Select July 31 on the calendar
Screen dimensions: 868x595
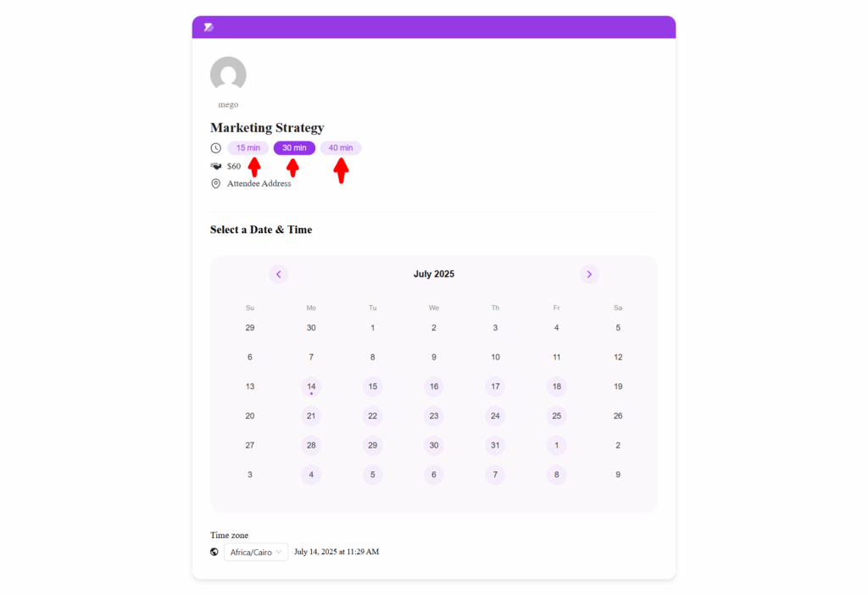point(495,446)
